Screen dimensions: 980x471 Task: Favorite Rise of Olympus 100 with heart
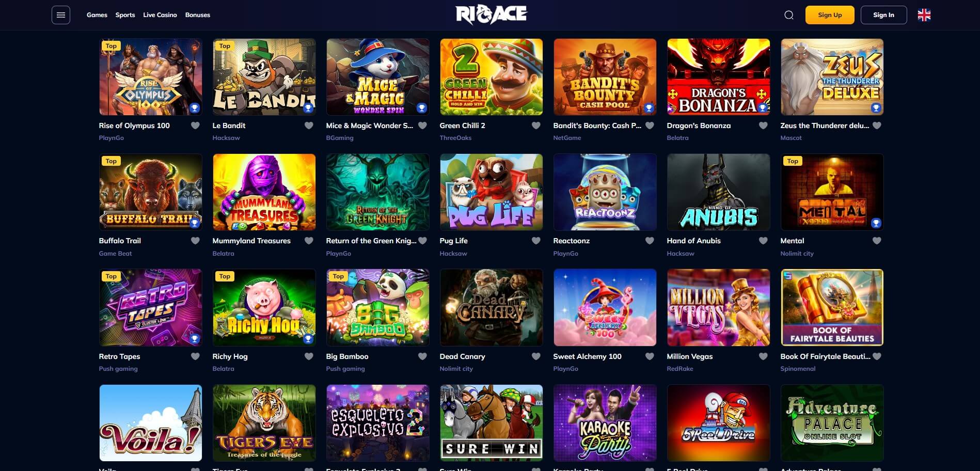pyautogui.click(x=195, y=125)
